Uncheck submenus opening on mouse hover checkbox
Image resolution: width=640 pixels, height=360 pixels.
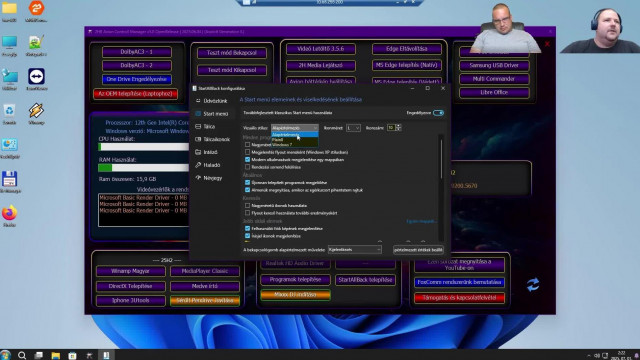[247, 190]
